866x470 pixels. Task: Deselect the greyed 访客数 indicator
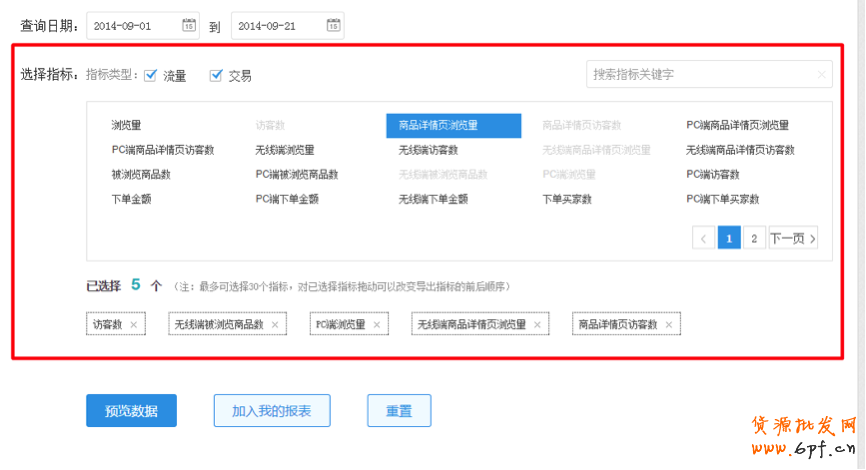click(270, 125)
